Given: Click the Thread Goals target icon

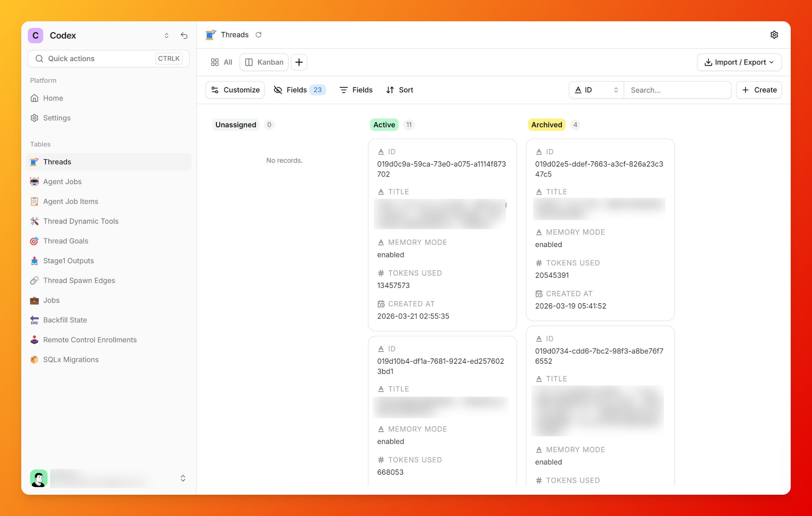Looking at the screenshot, I should tap(35, 241).
